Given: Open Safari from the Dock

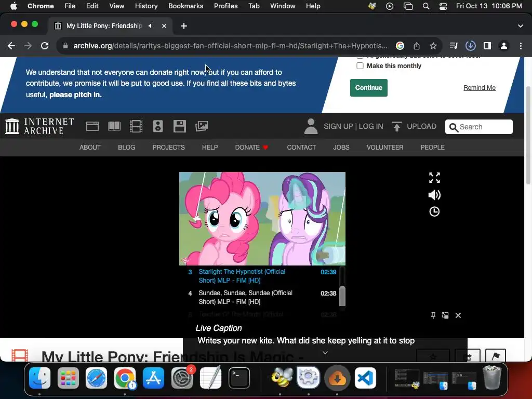Looking at the screenshot, I should (96, 378).
